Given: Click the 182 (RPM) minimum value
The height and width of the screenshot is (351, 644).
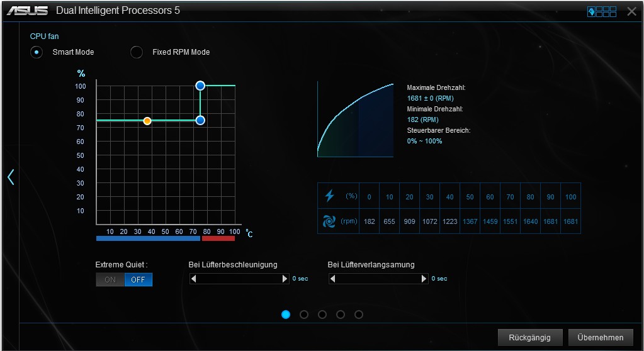Looking at the screenshot, I should pos(422,120).
